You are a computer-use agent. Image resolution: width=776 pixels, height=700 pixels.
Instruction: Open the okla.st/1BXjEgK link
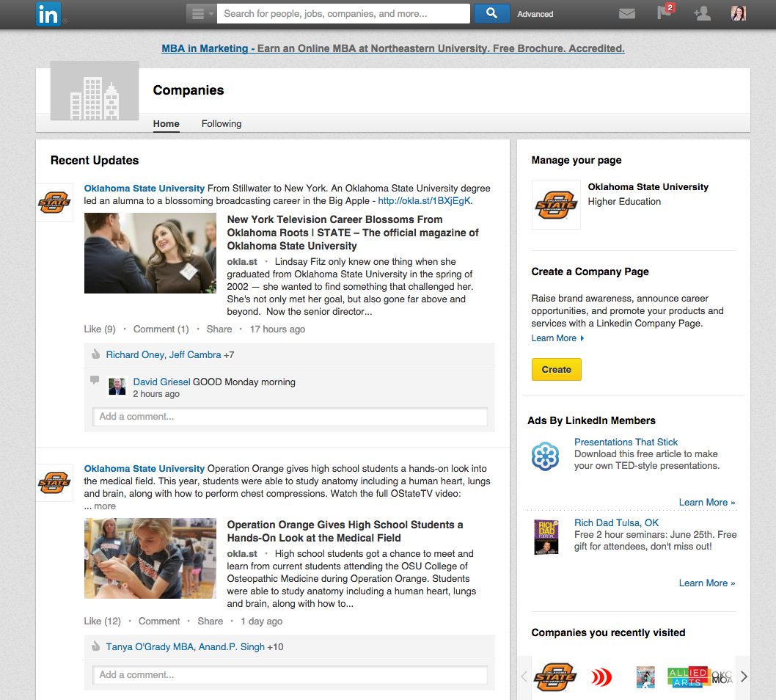pos(425,200)
